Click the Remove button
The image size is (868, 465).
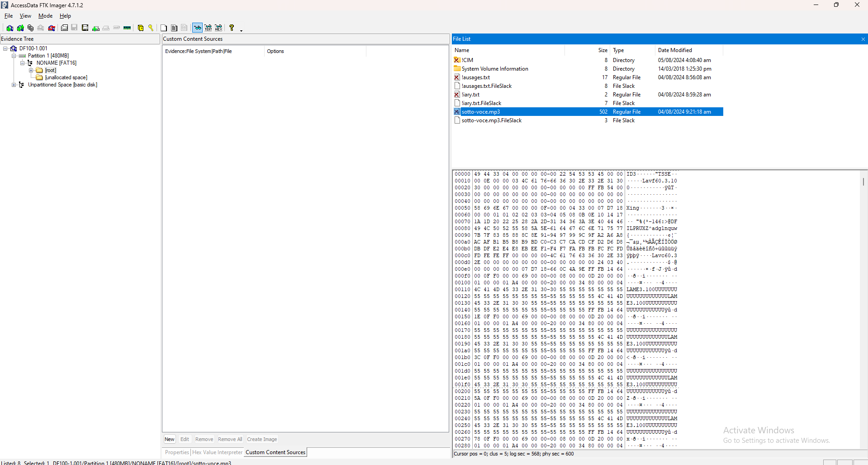204,439
